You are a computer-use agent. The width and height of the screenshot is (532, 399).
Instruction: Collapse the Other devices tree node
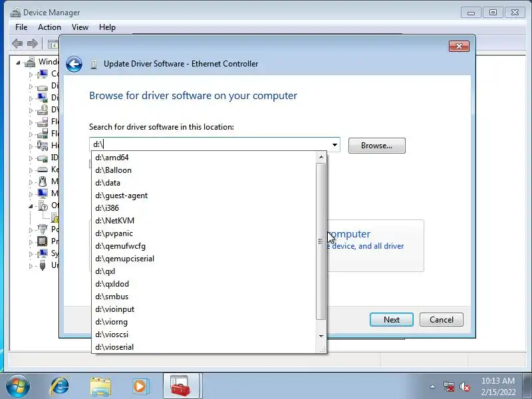click(31, 206)
